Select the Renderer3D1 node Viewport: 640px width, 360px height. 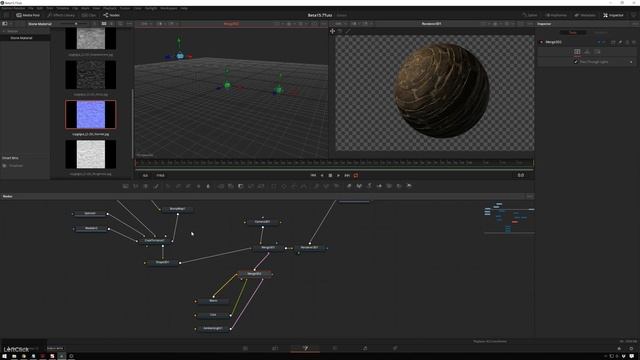309,248
